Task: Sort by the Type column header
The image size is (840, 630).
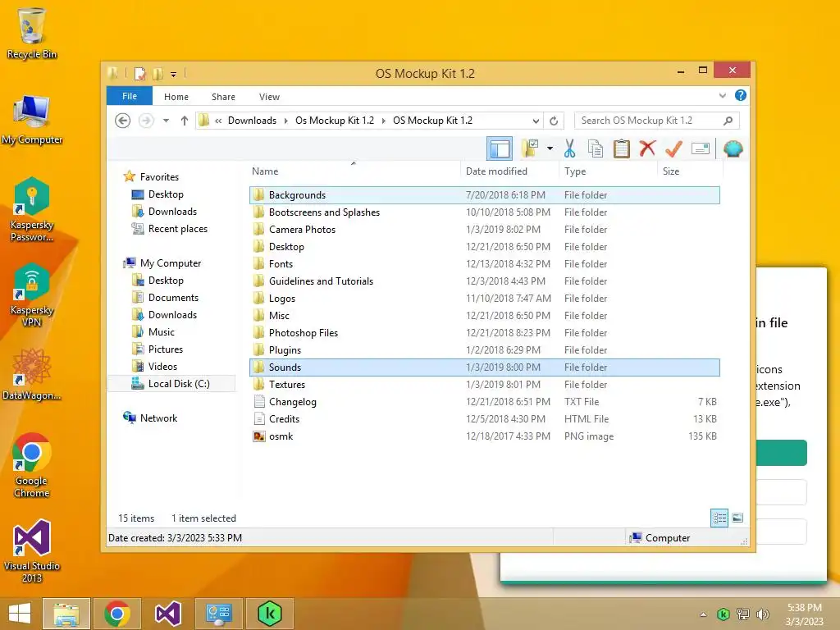Action: coord(575,171)
